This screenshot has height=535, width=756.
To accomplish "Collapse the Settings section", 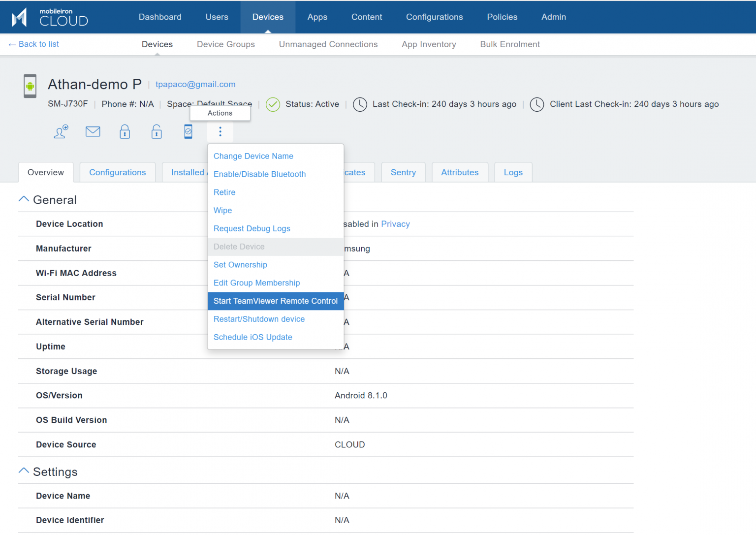I will click(23, 470).
